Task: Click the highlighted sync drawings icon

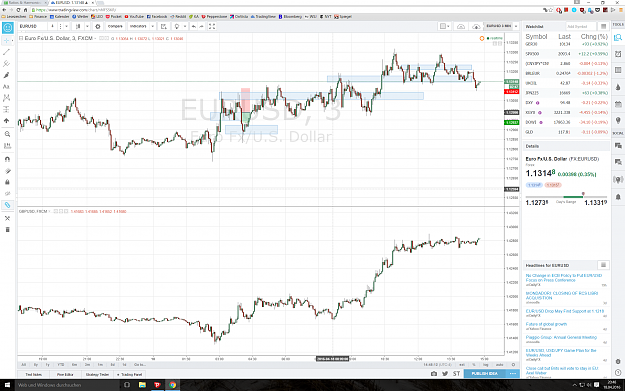Action: [x=7, y=205]
